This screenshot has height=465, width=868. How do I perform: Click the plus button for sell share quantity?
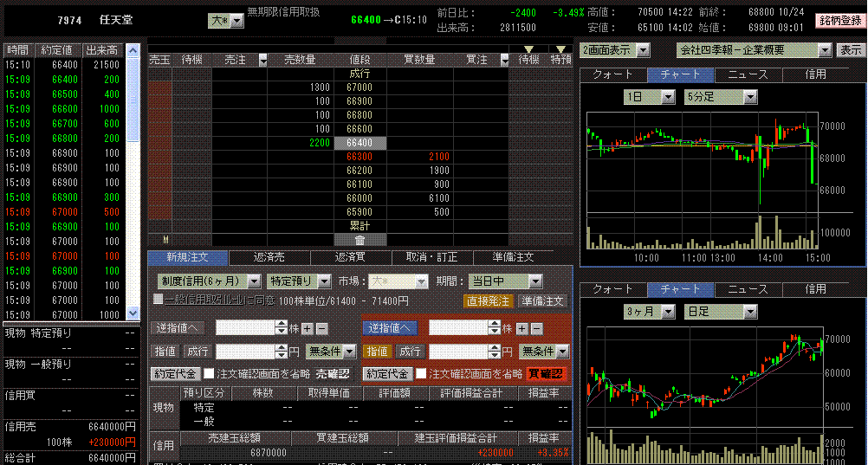click(307, 328)
